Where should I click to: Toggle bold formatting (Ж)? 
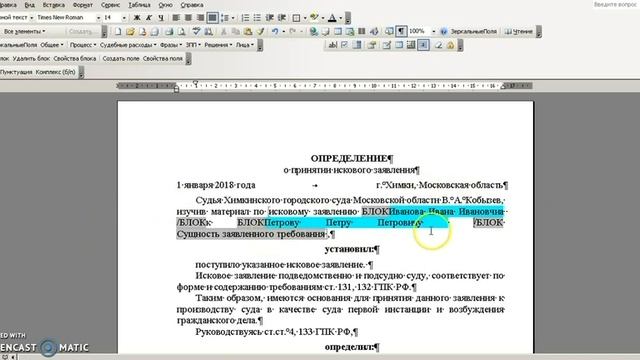[x=137, y=18]
